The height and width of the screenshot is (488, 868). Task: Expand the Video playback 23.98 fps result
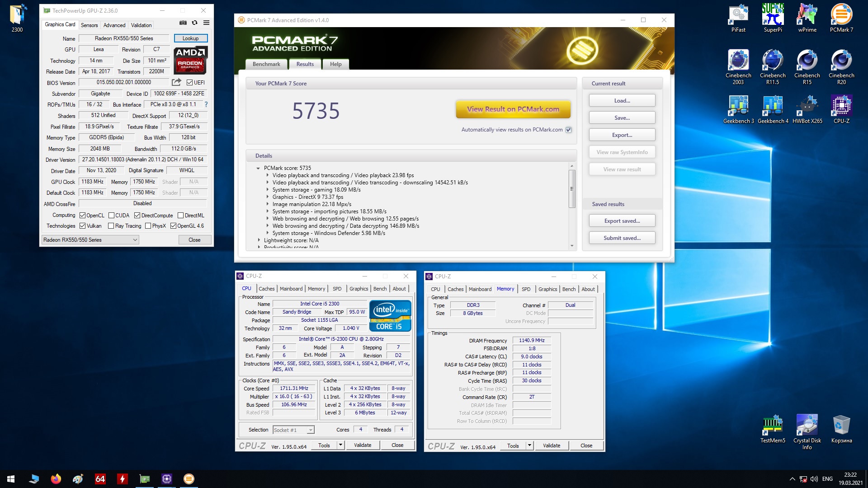(x=268, y=175)
